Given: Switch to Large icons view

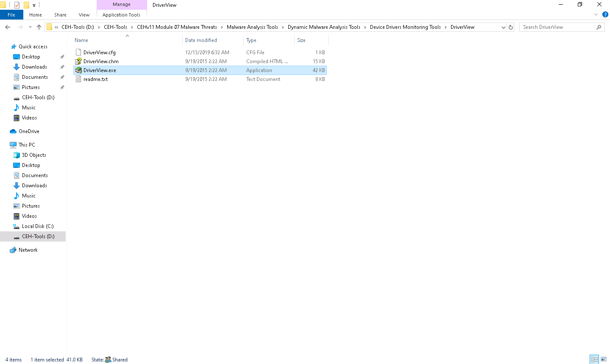Looking at the screenshot, I should coord(604,359).
